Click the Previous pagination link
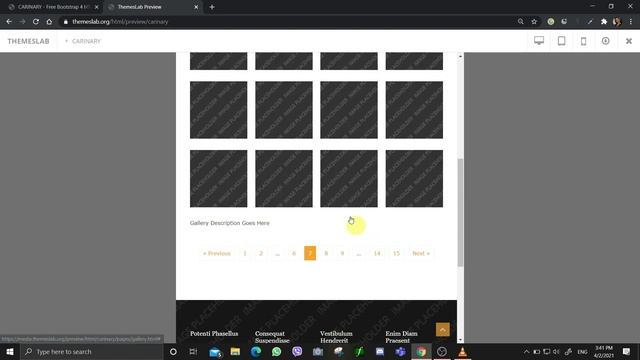640x360 pixels. (x=217, y=253)
